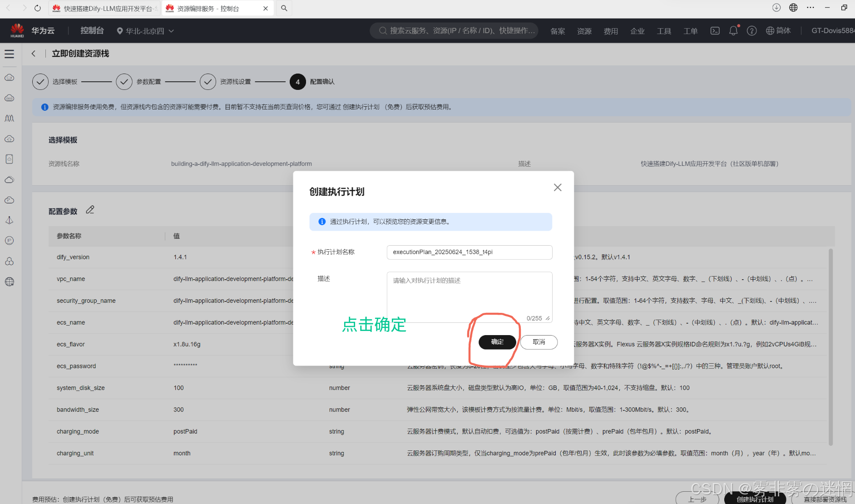The image size is (855, 504).
Task: Click the 创建执行计划 link in the notice
Action: (x=361, y=107)
